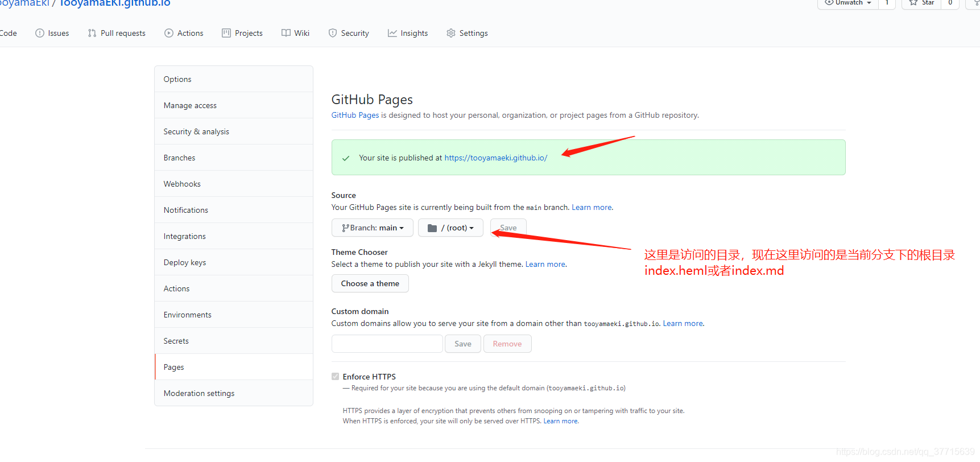Click the Pull requests icon
The image size is (980, 462).
coord(92,33)
